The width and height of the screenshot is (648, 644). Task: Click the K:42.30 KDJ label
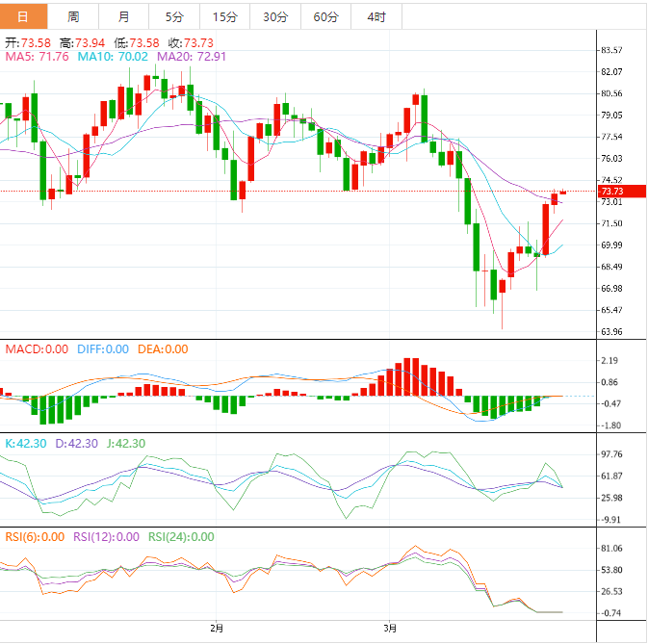tap(25, 444)
